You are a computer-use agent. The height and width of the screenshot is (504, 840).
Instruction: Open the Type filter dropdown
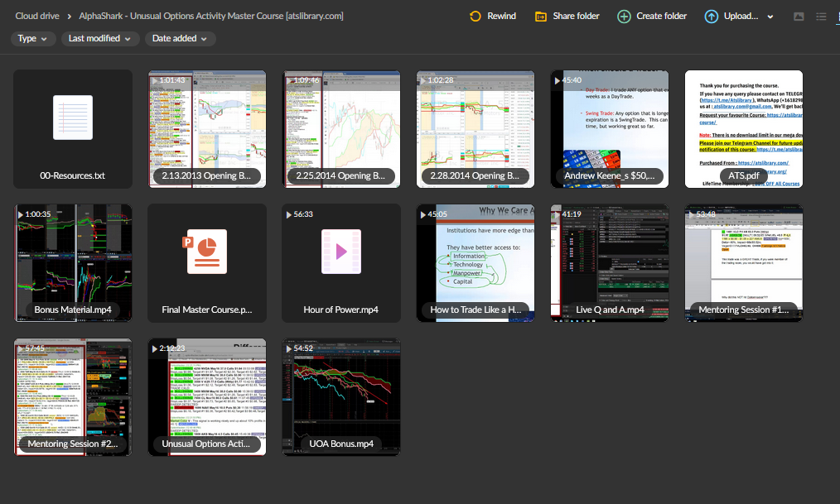[x=32, y=39]
